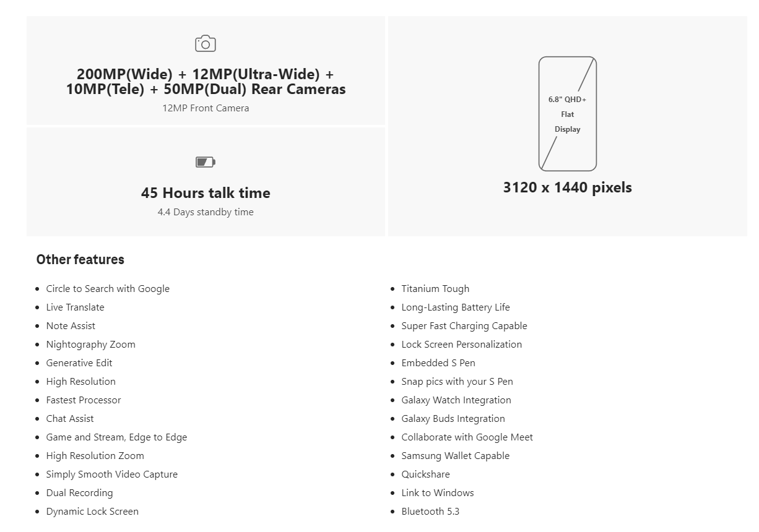Select the 200MP rear cameras heading
The width and height of the screenshot is (759, 532).
[206, 82]
